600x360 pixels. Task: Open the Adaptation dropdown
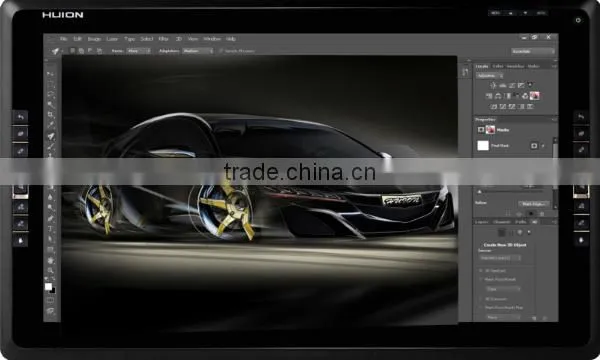(197, 51)
